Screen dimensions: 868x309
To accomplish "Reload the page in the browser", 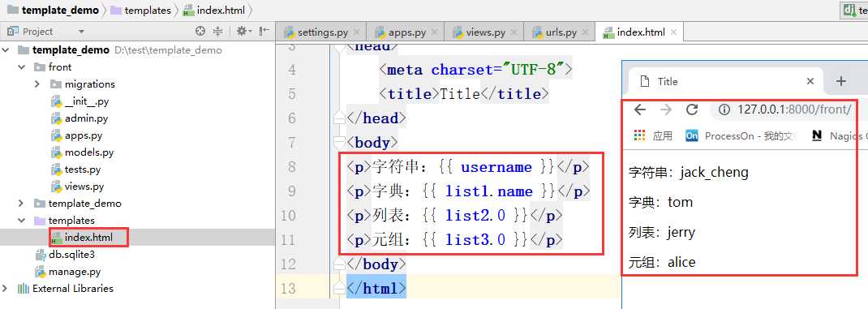I will [692, 109].
